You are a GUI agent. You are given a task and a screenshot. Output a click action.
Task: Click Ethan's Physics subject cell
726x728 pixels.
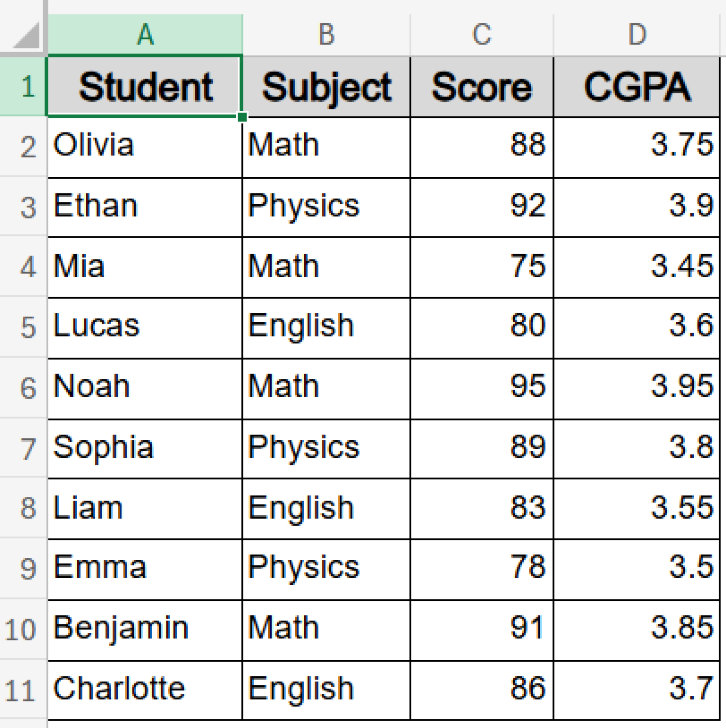326,207
